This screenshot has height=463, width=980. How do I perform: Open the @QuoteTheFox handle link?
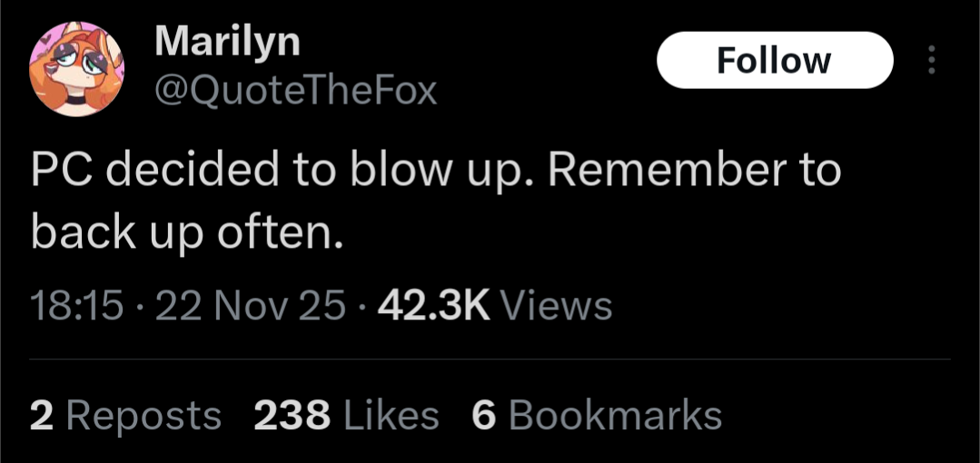pos(295,90)
